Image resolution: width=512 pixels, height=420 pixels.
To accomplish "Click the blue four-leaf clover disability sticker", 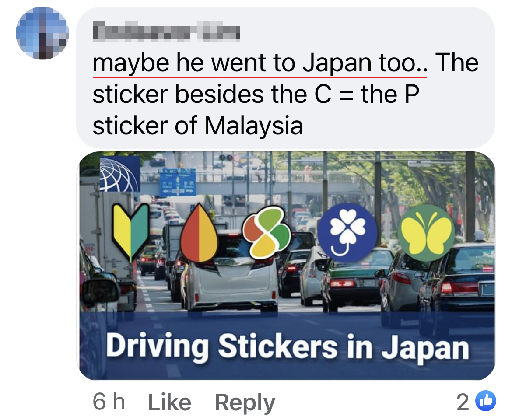I will [347, 233].
